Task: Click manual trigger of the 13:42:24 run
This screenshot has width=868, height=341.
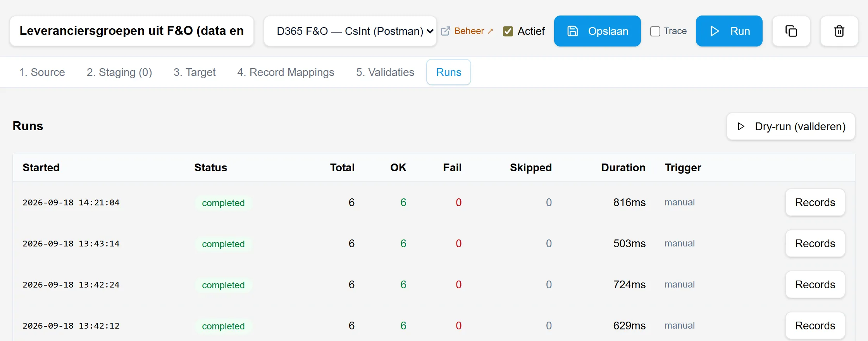Action: pyautogui.click(x=679, y=284)
